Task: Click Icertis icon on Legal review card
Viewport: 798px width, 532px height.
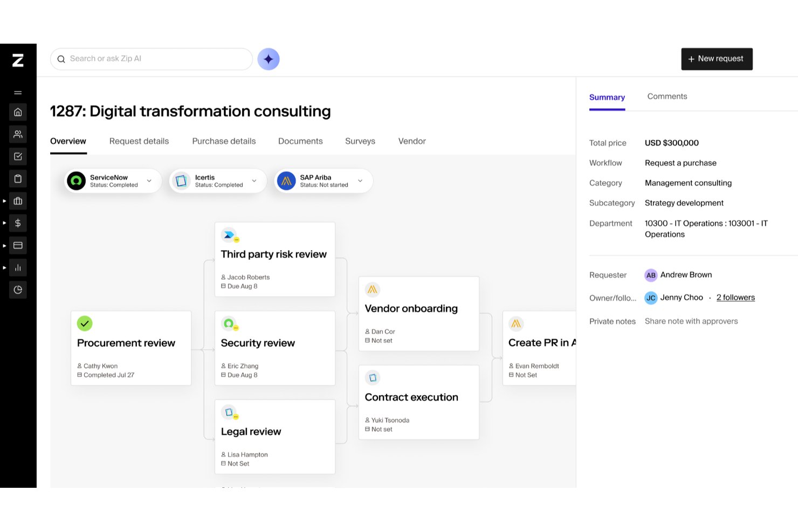Action: point(229,412)
